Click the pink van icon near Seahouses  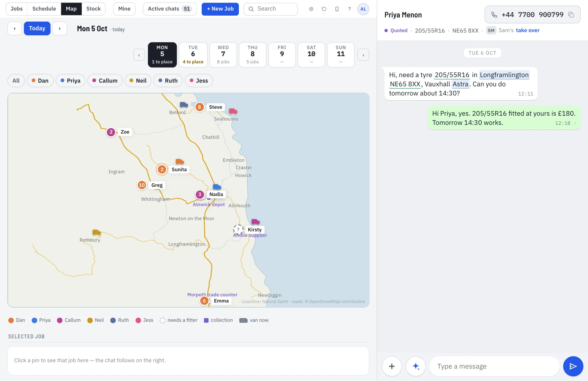233,111
